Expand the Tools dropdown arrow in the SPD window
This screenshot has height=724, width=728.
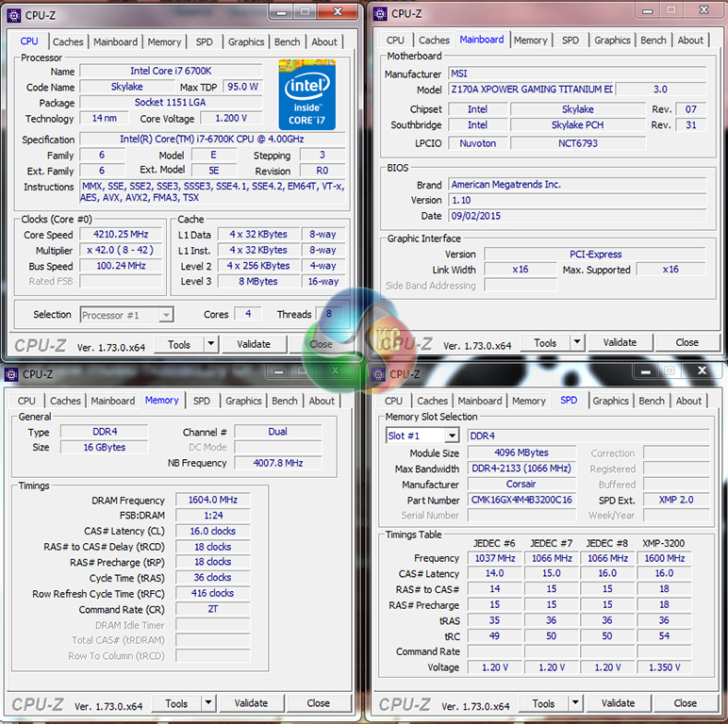coord(575,704)
